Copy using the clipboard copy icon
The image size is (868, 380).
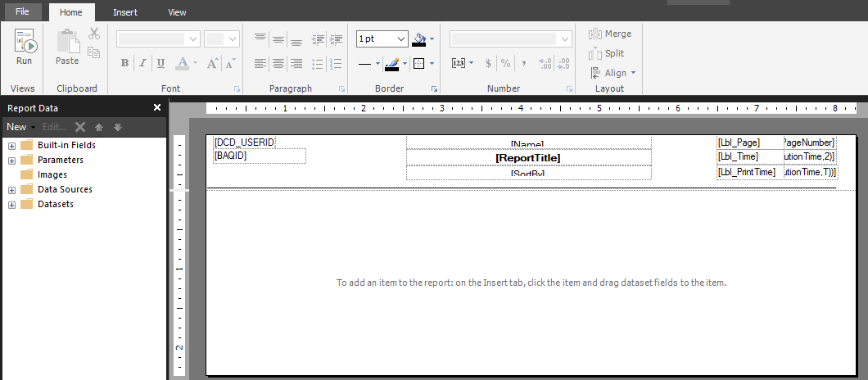94,52
